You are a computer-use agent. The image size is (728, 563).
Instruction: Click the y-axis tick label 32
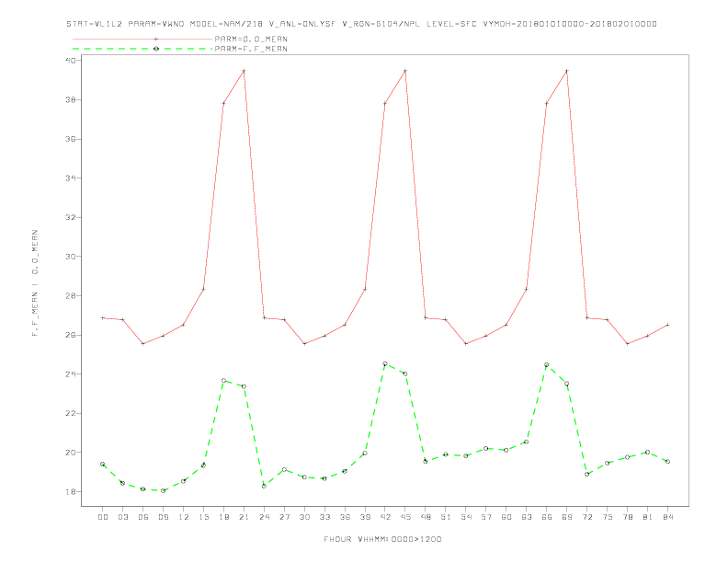click(x=72, y=217)
